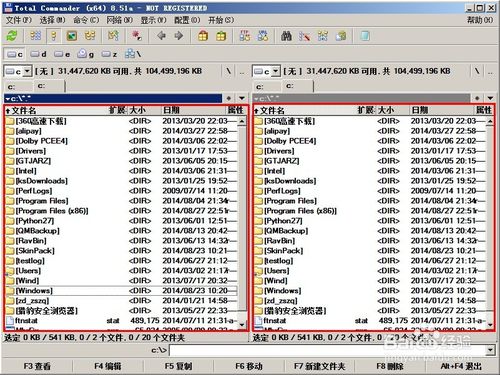The height and width of the screenshot is (375, 500).
Task: Click into the c:\> command line field
Action: pyautogui.click(x=327, y=350)
